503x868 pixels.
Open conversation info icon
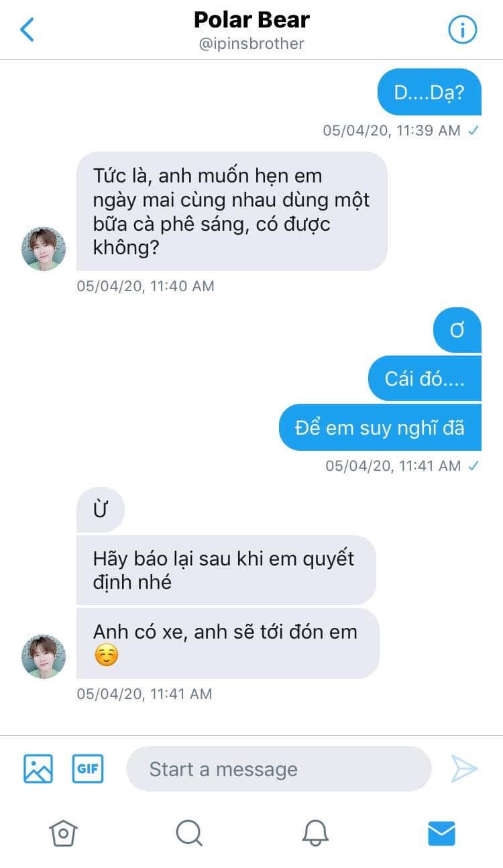(462, 30)
